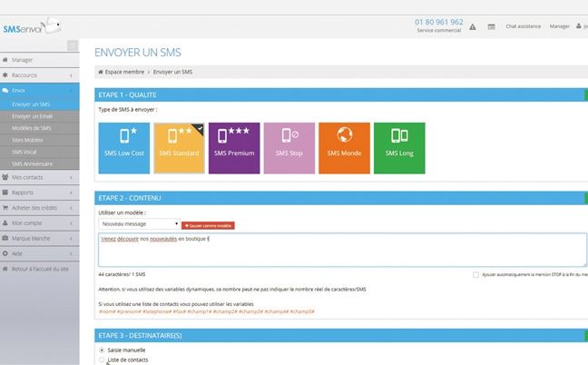Click the #prenom# variable tag
The width and height of the screenshot is (588, 365).
click(x=129, y=311)
